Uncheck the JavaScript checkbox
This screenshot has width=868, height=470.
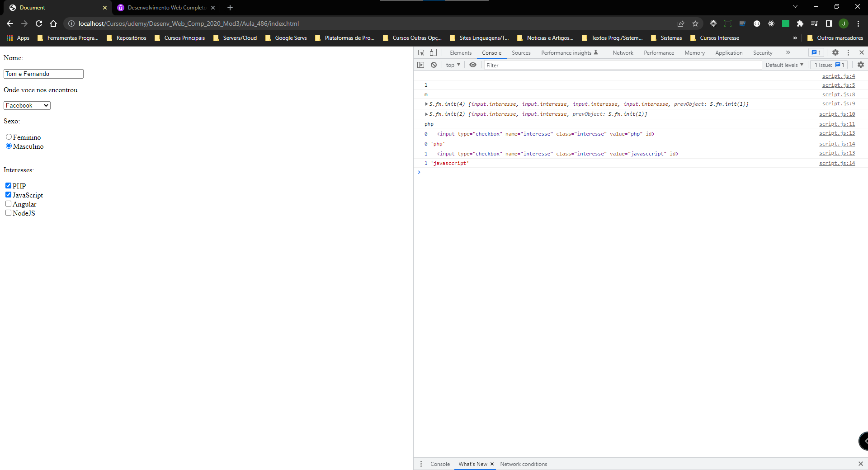pos(8,195)
